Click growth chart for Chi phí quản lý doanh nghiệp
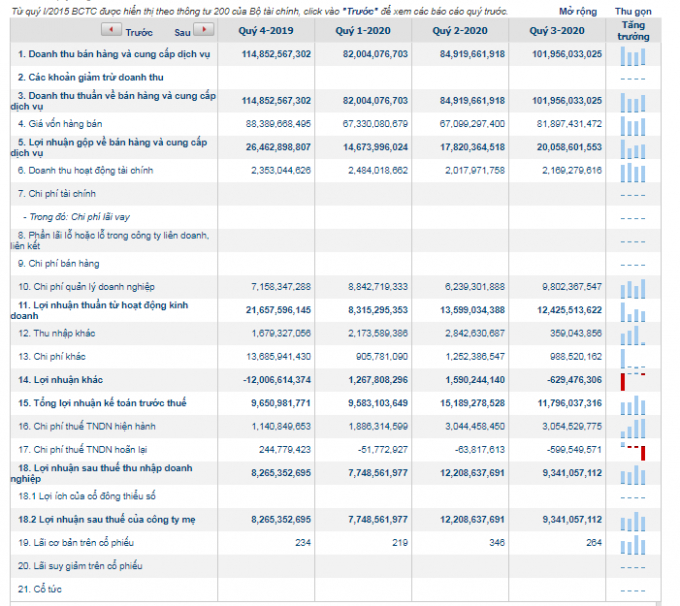 click(633, 287)
